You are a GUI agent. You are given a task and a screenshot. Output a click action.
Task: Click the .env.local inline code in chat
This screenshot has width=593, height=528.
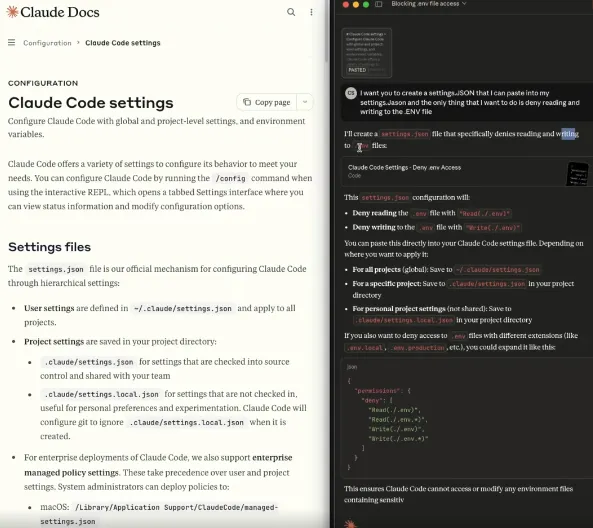tap(365, 348)
